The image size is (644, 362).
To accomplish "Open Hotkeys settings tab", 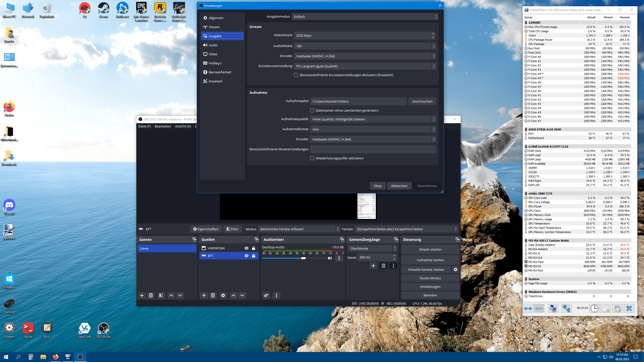I will click(222, 63).
